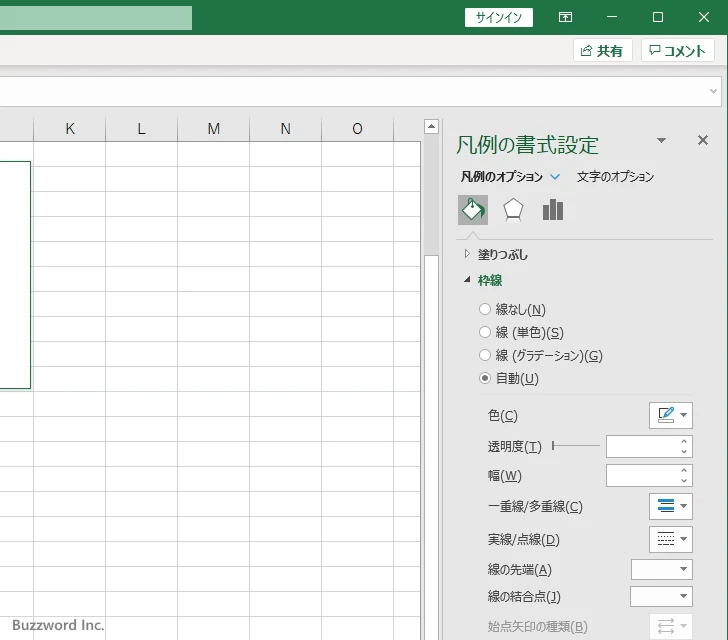
Task: Maximize the Excel window
Action: [657, 17]
